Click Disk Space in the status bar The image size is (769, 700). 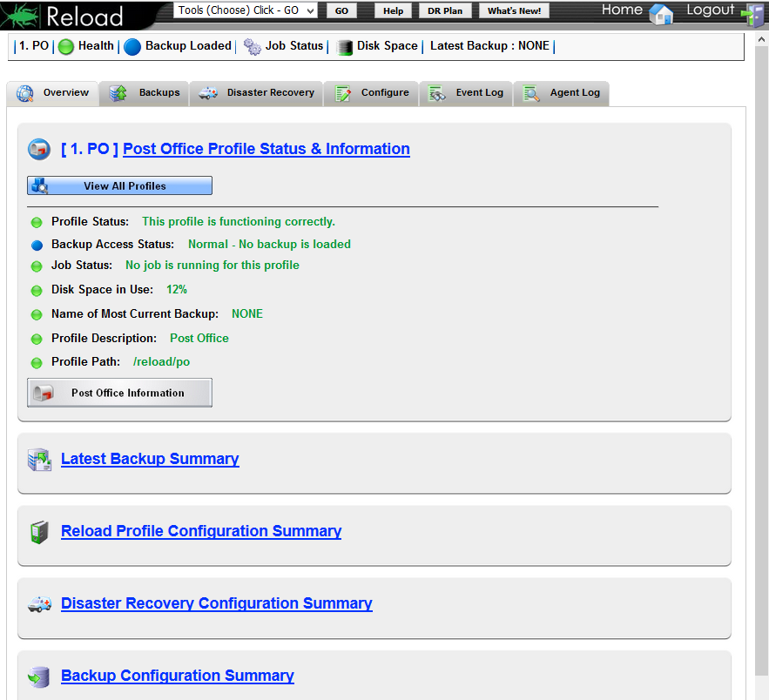(x=388, y=45)
